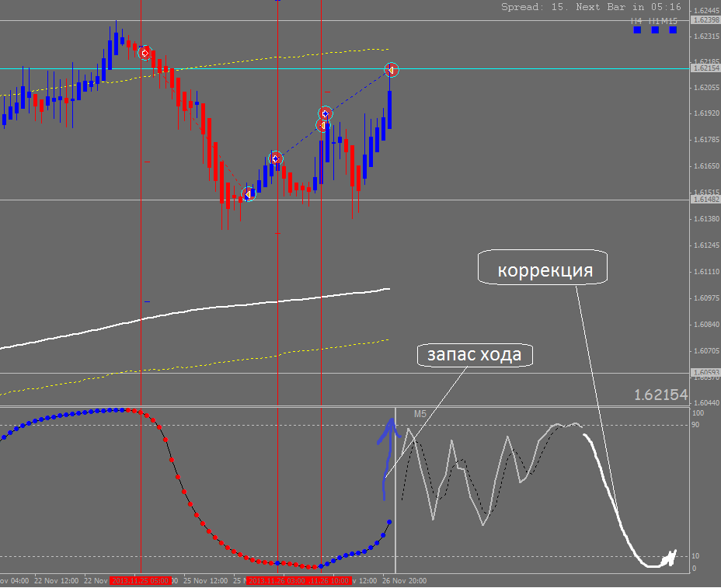Viewport: 721px width, 588px height.
Task: Click the 1.62154 highlighted price label on axis
Action: pos(705,68)
